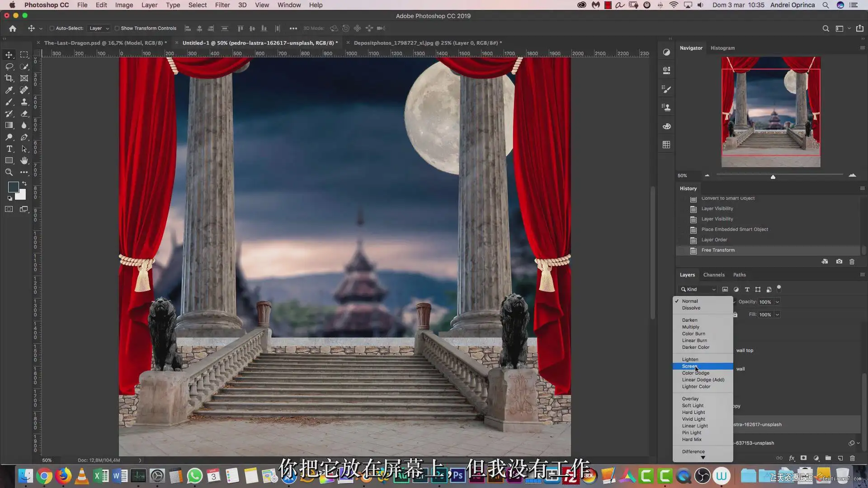Create new snapshot camera icon in History
Viewport: 868px width, 488px height.
tap(839, 262)
